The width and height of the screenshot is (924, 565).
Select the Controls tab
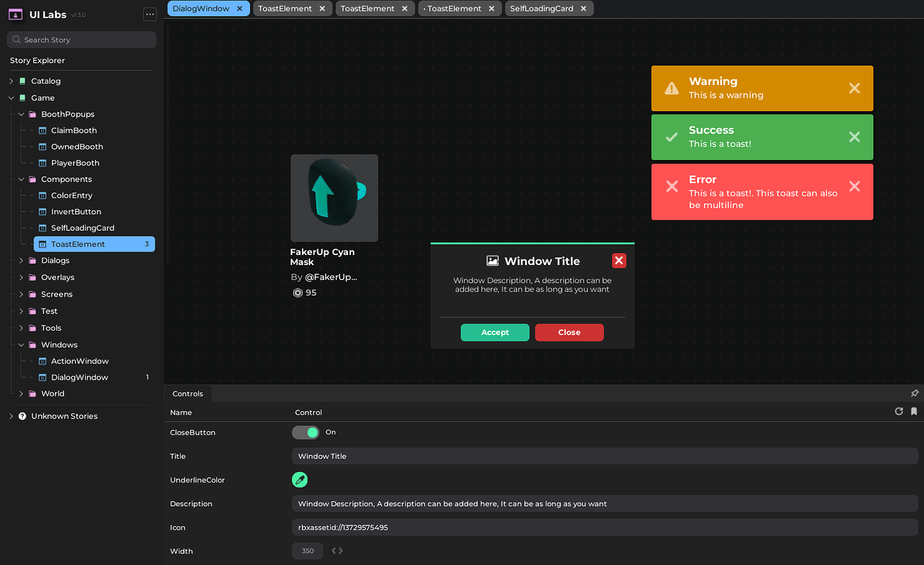coord(187,393)
